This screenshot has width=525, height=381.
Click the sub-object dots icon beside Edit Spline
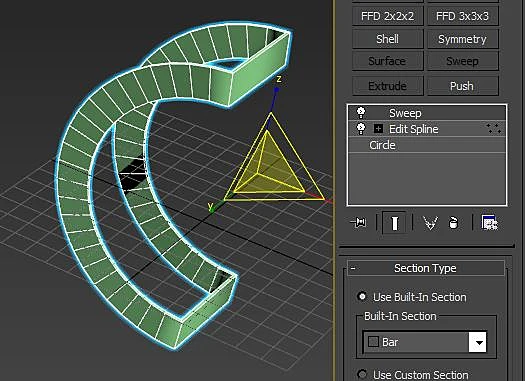point(494,129)
